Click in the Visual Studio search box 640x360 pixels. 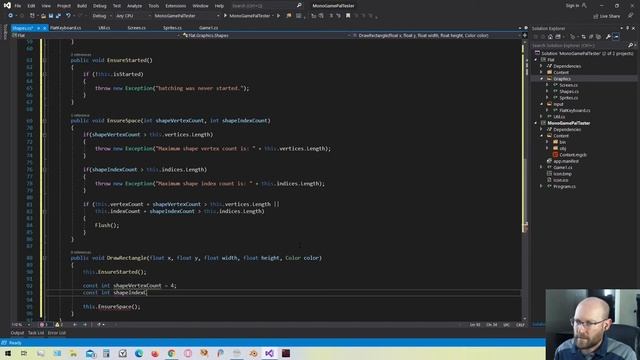[266, 6]
